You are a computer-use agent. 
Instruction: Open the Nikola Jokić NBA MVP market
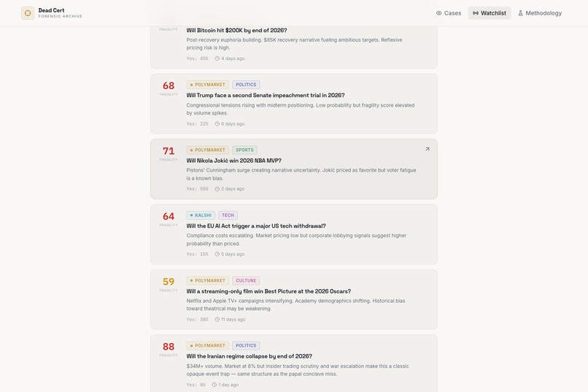click(233, 161)
